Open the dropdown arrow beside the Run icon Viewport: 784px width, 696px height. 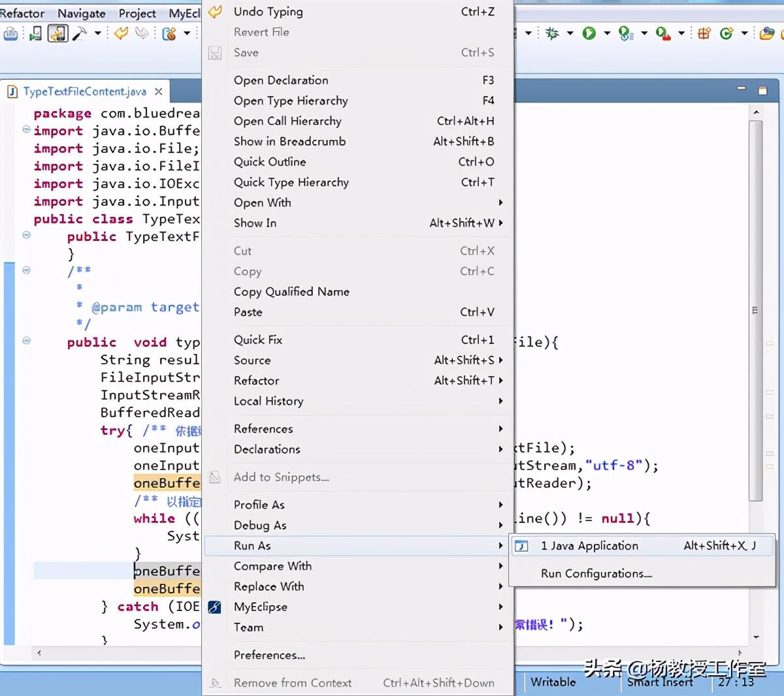(607, 33)
